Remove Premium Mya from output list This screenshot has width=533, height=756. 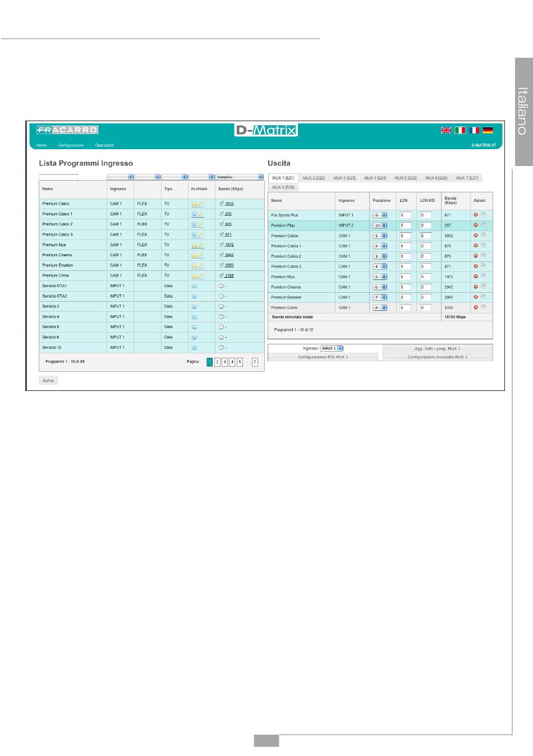[476, 276]
